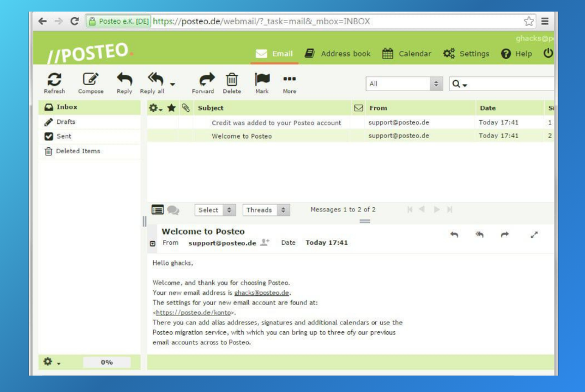Screen dimensions: 585x392
Task: Grab the horizontal preview pane splitter
Action: pos(364,221)
